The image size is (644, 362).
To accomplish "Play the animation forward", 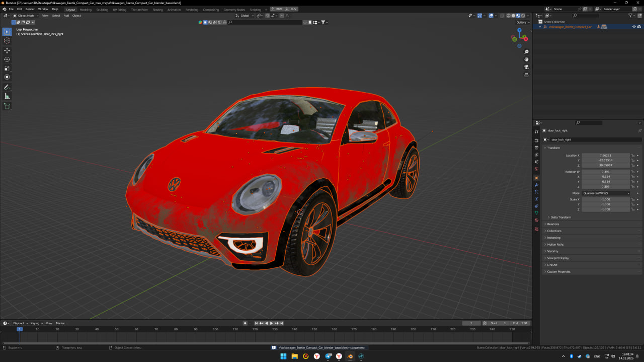I will 271,323.
